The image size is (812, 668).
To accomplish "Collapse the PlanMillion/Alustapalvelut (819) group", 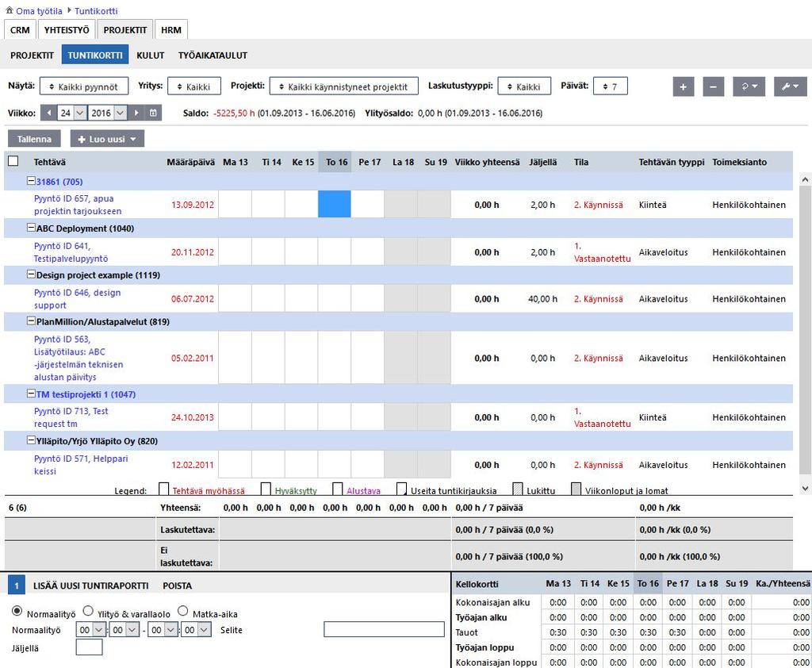I will coord(31,321).
